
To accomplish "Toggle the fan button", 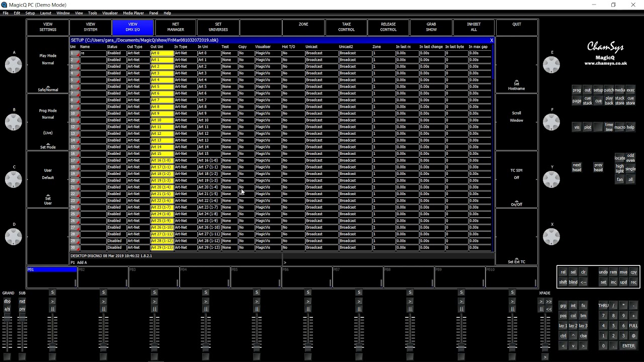I will click(620, 179).
